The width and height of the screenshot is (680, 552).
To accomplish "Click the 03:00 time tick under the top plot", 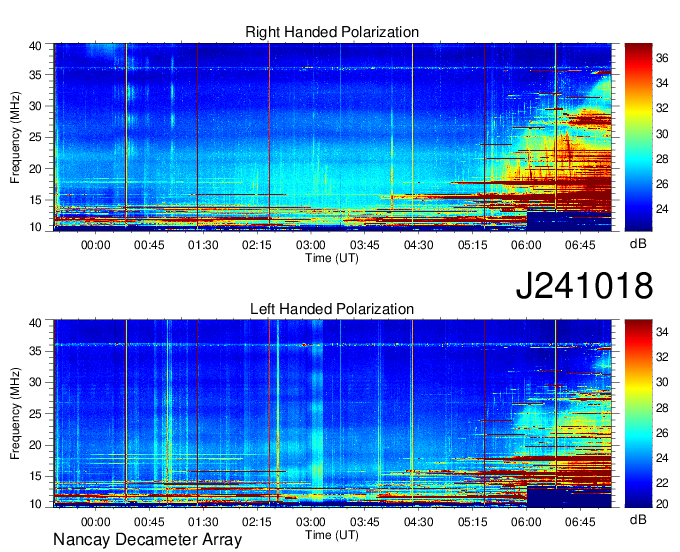I will pyautogui.click(x=311, y=245).
